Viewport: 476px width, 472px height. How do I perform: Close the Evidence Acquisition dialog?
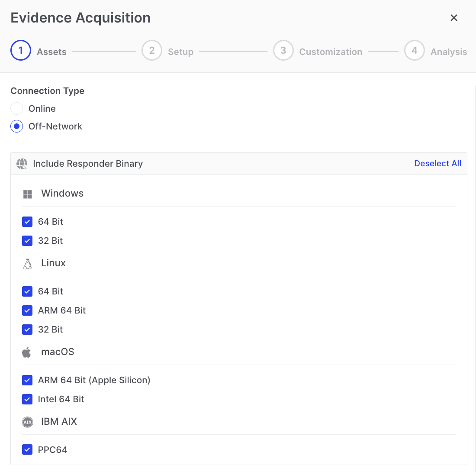[453, 18]
